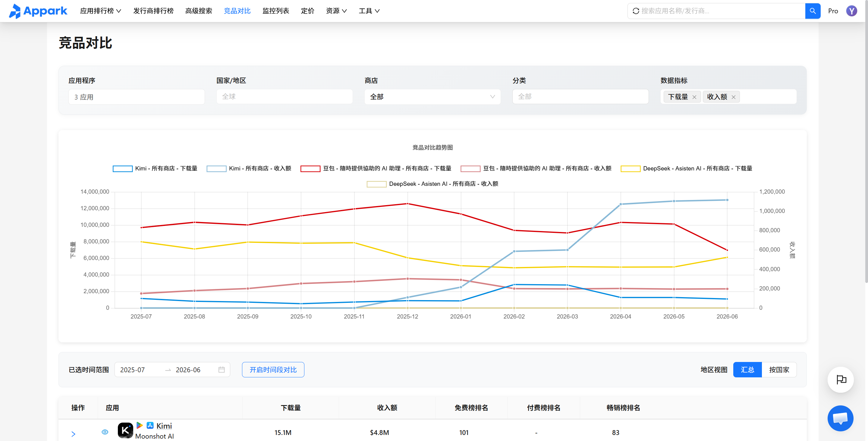This screenshot has width=868, height=441.
Task: Click Kimi free rank value 101
Action: coord(464,432)
